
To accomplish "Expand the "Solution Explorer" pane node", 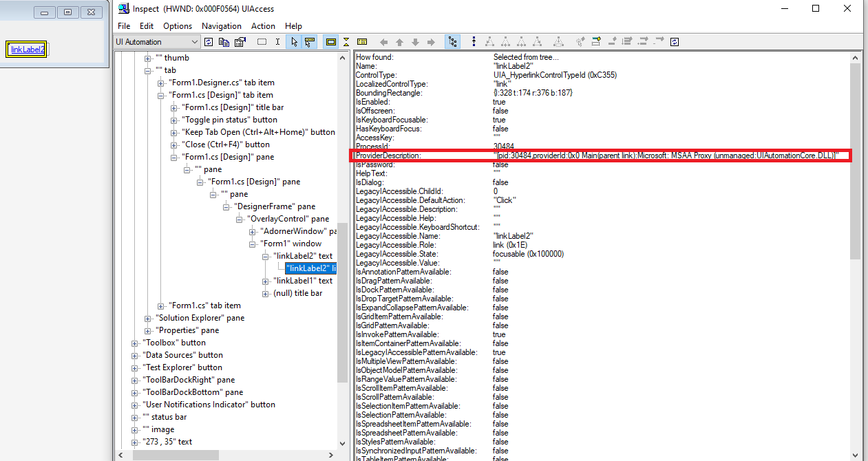I will pyautogui.click(x=148, y=318).
